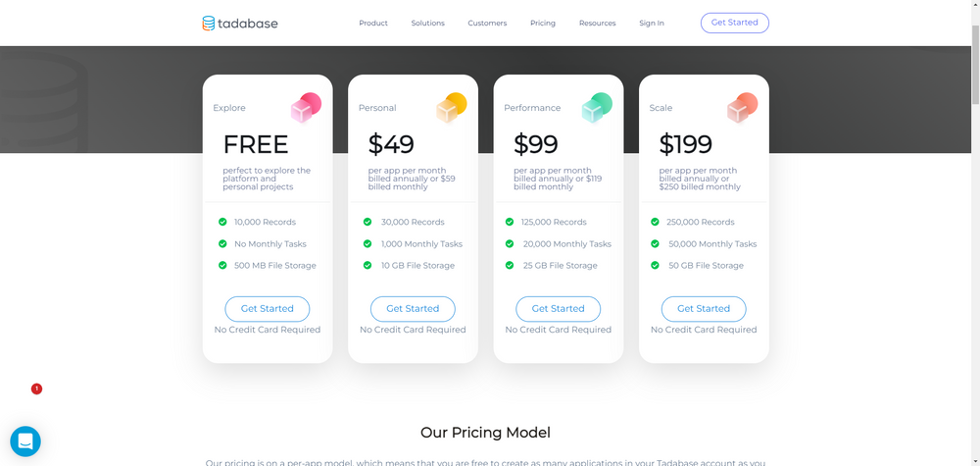The width and height of the screenshot is (980, 466).
Task: Open the chat widget bubble icon
Action: point(25,441)
